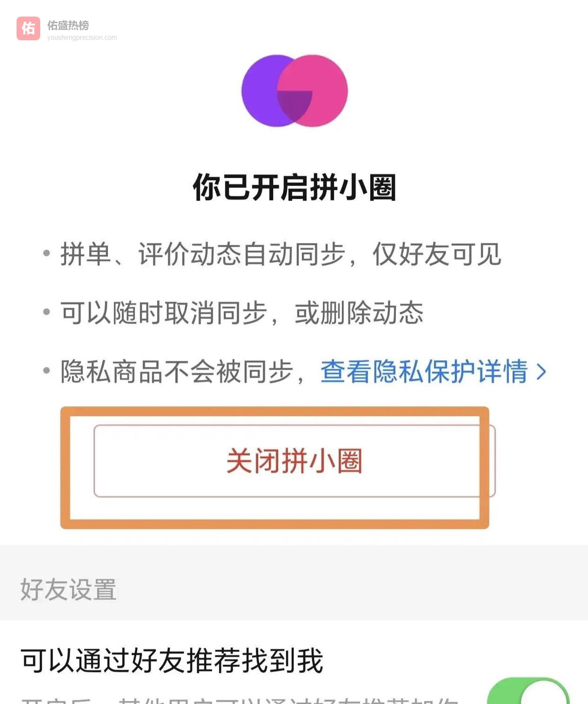Click the 拼单、评价动态自动同步 description line

click(x=280, y=254)
